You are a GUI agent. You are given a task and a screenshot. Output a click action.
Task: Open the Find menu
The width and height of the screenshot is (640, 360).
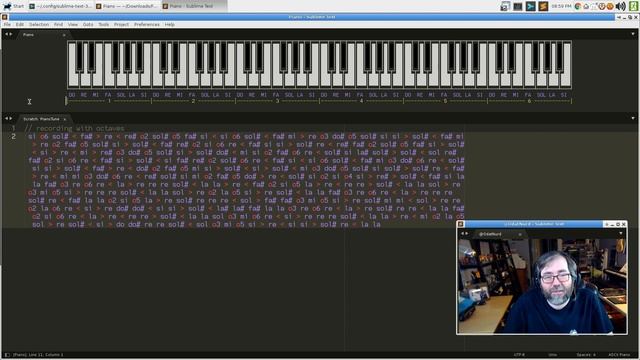(x=58, y=24)
